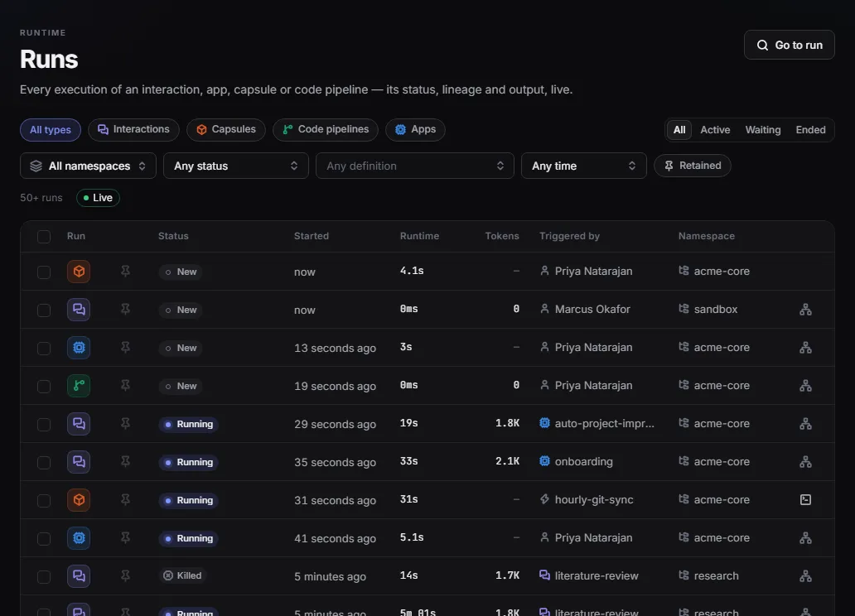Switch to the Ended runs tab
The height and width of the screenshot is (616, 855).
point(810,130)
